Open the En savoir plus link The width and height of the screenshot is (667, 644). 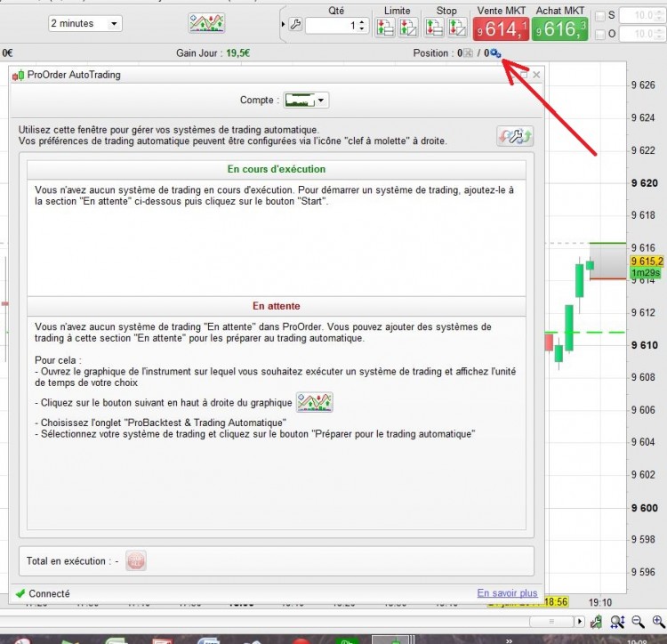(507, 593)
